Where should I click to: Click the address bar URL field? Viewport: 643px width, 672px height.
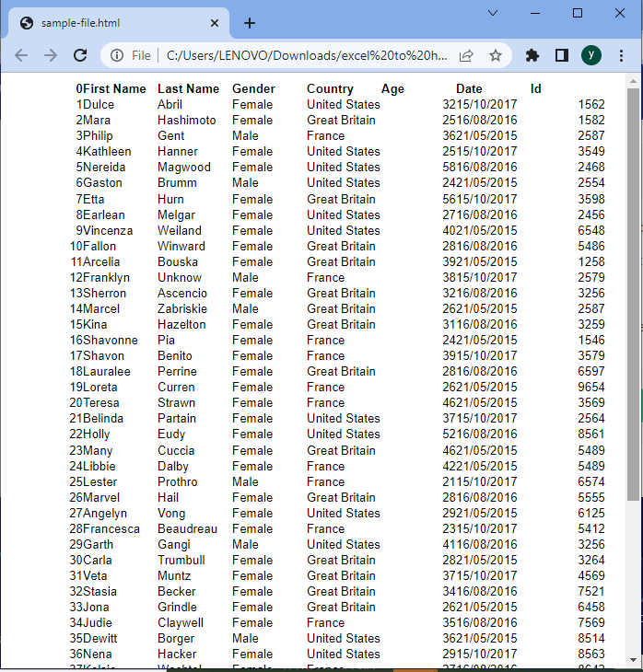point(304,55)
